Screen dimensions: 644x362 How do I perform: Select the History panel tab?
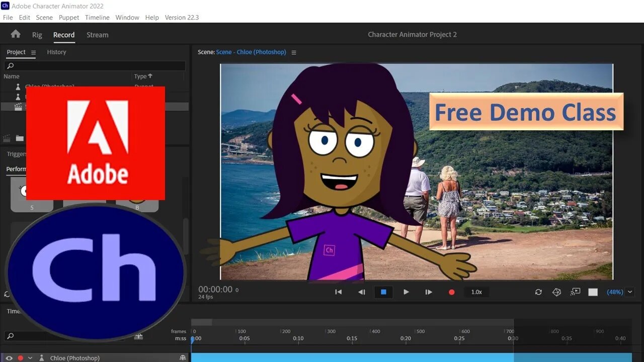click(56, 52)
